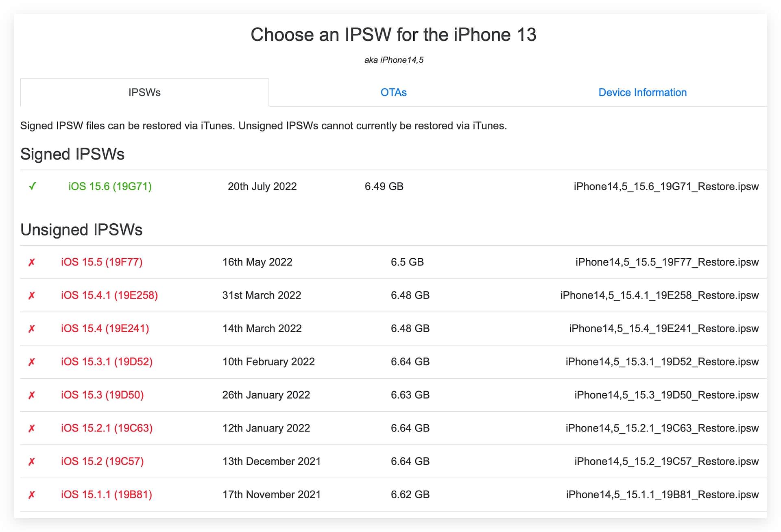This screenshot has height=532, width=781.
Task: Select the IPSWs tab
Action: [x=144, y=92]
